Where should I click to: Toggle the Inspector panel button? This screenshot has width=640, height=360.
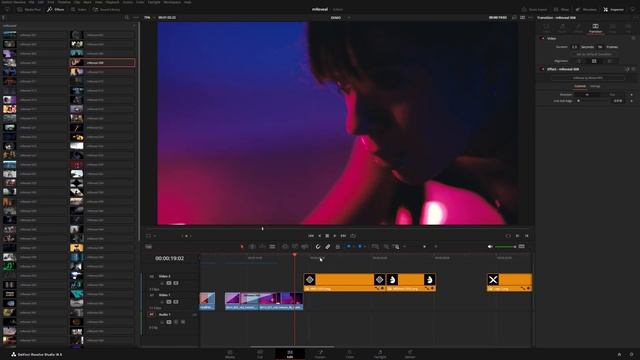tap(613, 9)
